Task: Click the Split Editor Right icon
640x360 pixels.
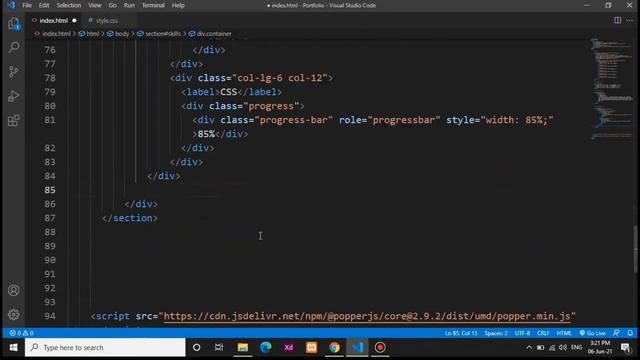Action: tap(618, 20)
